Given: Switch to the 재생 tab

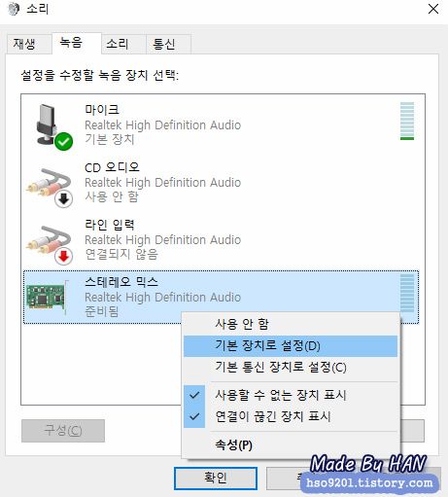Looking at the screenshot, I should pyautogui.click(x=29, y=44).
